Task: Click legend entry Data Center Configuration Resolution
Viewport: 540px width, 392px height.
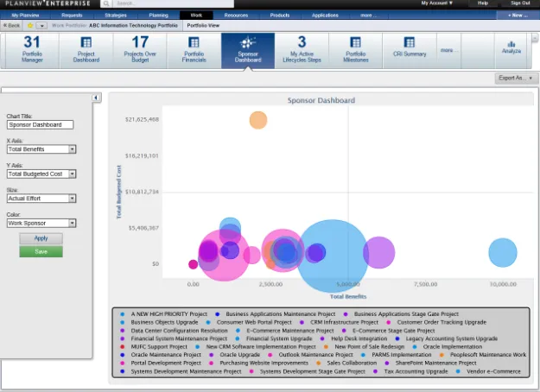Action: pos(179,331)
